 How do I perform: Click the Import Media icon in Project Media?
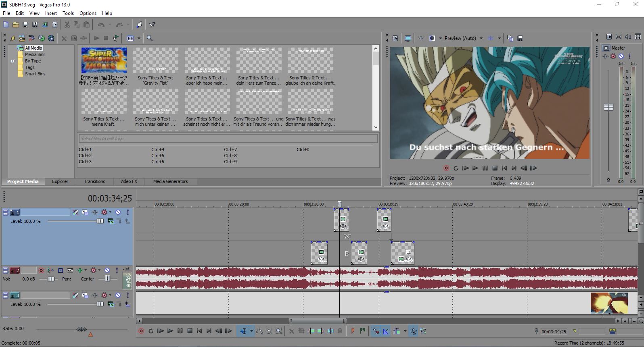22,38
